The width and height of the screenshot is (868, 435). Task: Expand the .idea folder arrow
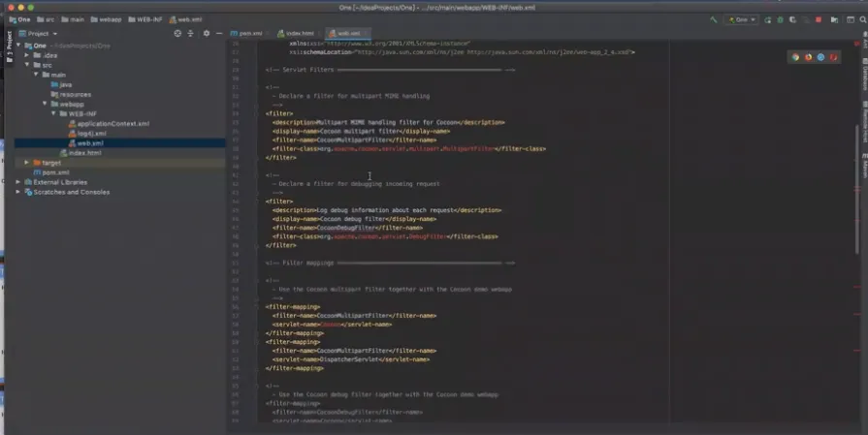pos(26,55)
